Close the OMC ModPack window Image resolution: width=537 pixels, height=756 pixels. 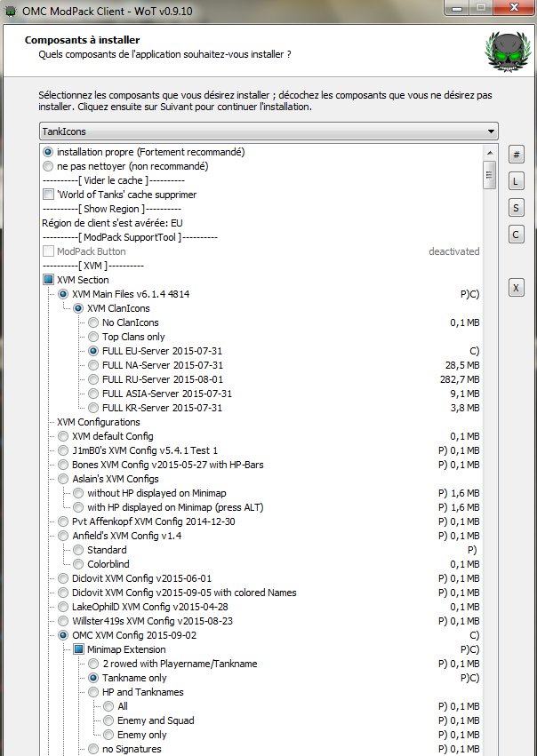click(x=514, y=8)
